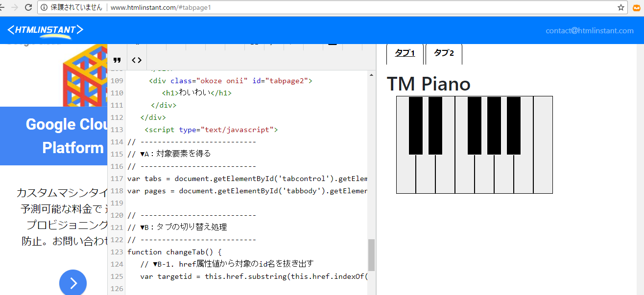
Task: Bookmark this page with the star icon
Action: pyautogui.click(x=621, y=7)
